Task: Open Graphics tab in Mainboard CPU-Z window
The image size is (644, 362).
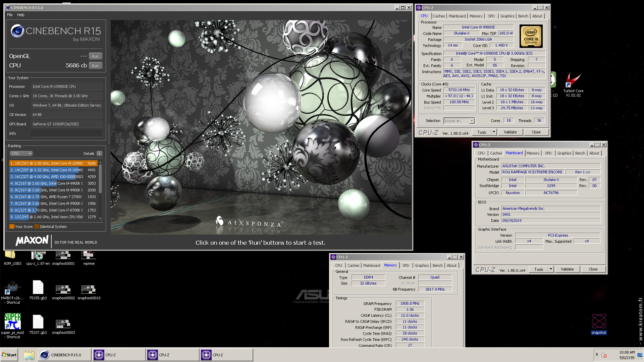Action: 564,153
